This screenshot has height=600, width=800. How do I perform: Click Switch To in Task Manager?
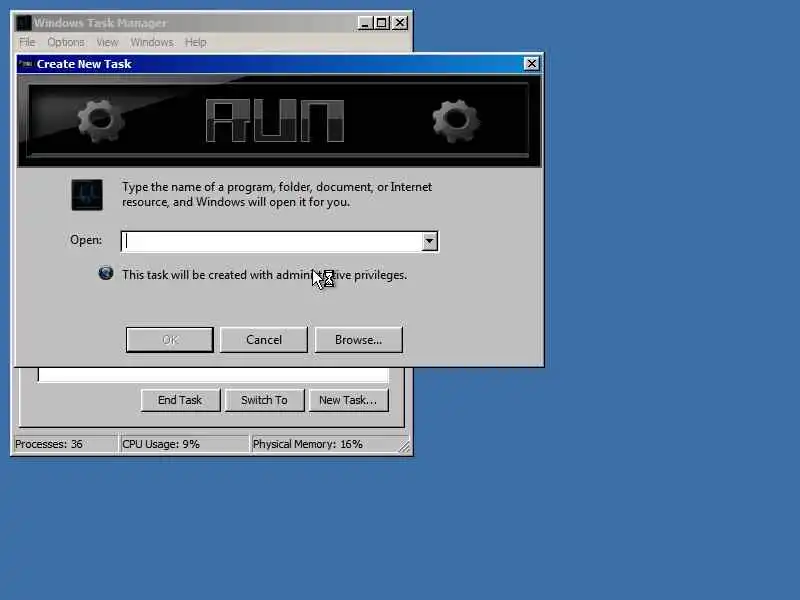264,400
